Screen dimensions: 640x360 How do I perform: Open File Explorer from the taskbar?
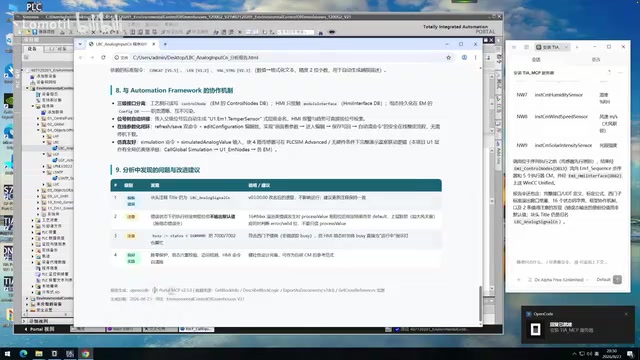pyautogui.click(x=39, y=353)
